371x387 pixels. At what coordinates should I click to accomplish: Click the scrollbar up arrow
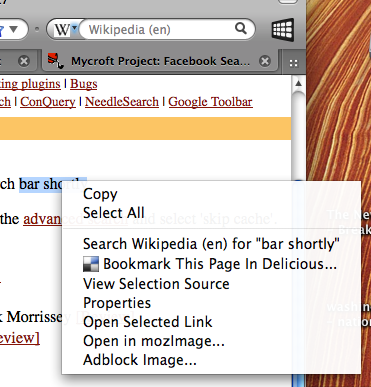[298, 83]
